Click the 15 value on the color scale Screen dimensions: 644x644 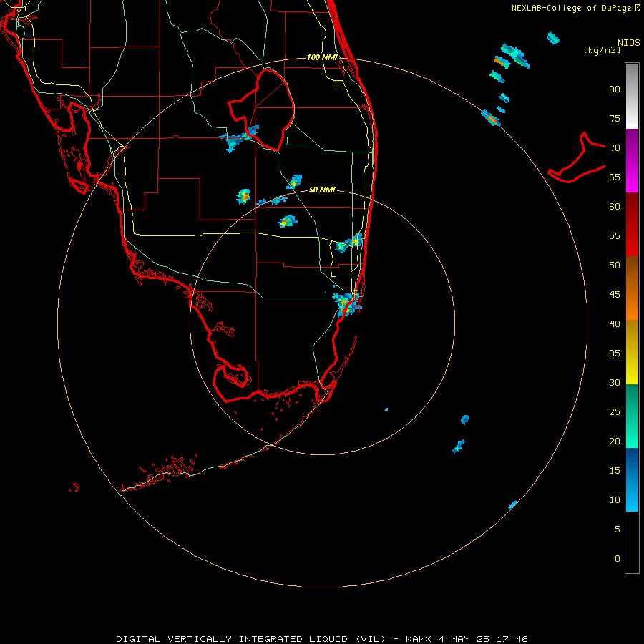pyautogui.click(x=615, y=471)
